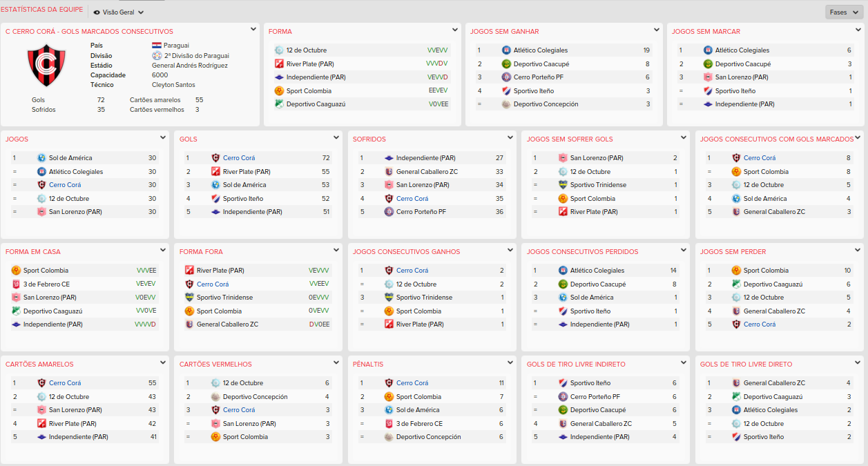Image resolution: width=868 pixels, height=466 pixels.
Task: Open the Pênaltis panel chevron
Action: click(510, 362)
